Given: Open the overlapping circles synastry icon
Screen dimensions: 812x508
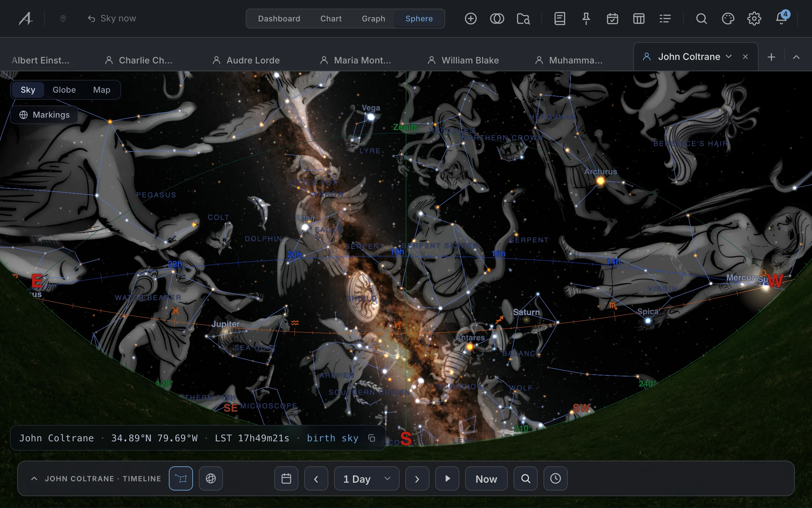Looking at the screenshot, I should (x=497, y=19).
